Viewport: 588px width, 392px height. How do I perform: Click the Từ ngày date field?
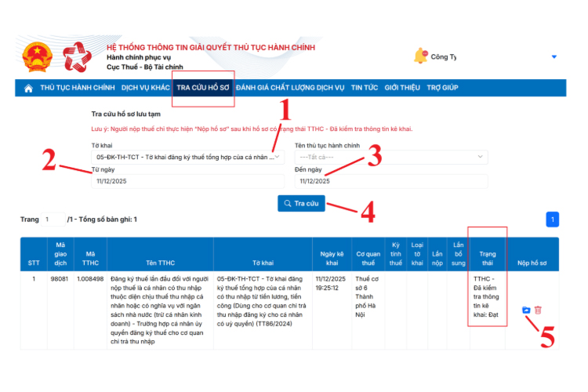[185, 181]
